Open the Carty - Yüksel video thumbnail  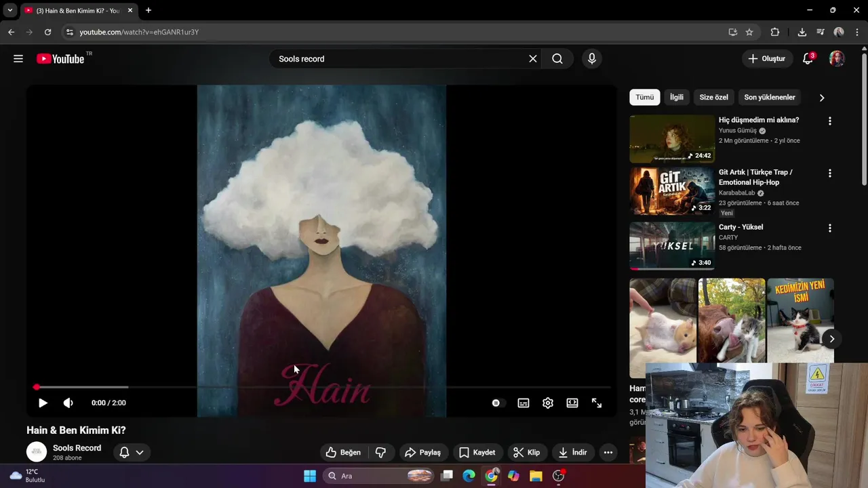tap(672, 245)
